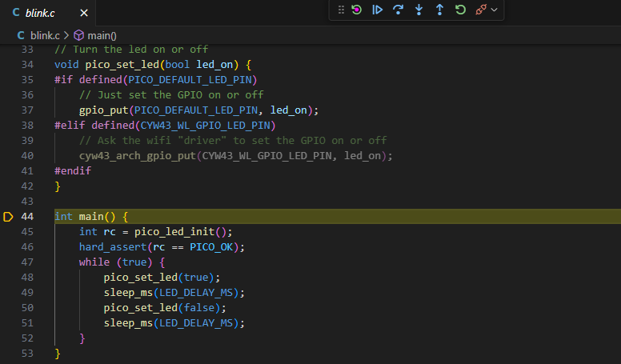Step Into using the down-arrow icon
Image resolution: width=621 pixels, height=364 pixels.
click(x=419, y=10)
